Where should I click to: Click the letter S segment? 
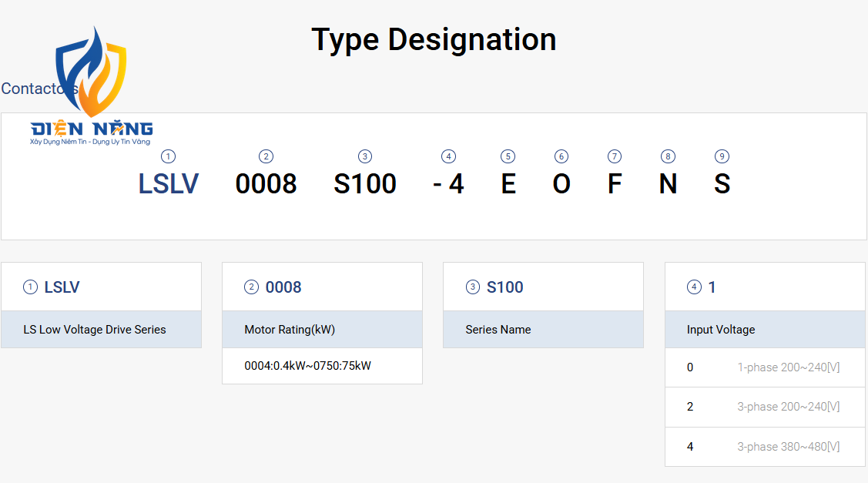pyautogui.click(x=722, y=184)
